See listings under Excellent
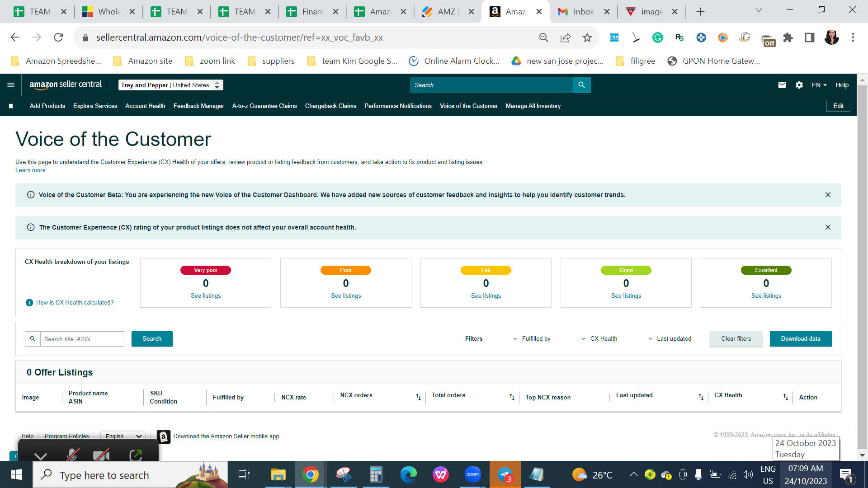The height and width of the screenshot is (488, 868). pyautogui.click(x=766, y=296)
